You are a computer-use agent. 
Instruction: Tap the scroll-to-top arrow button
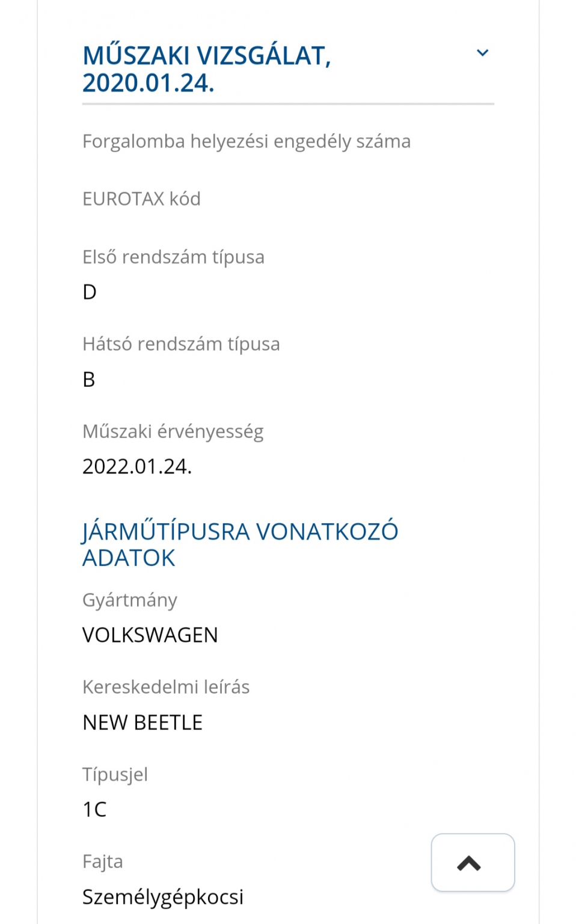473,863
